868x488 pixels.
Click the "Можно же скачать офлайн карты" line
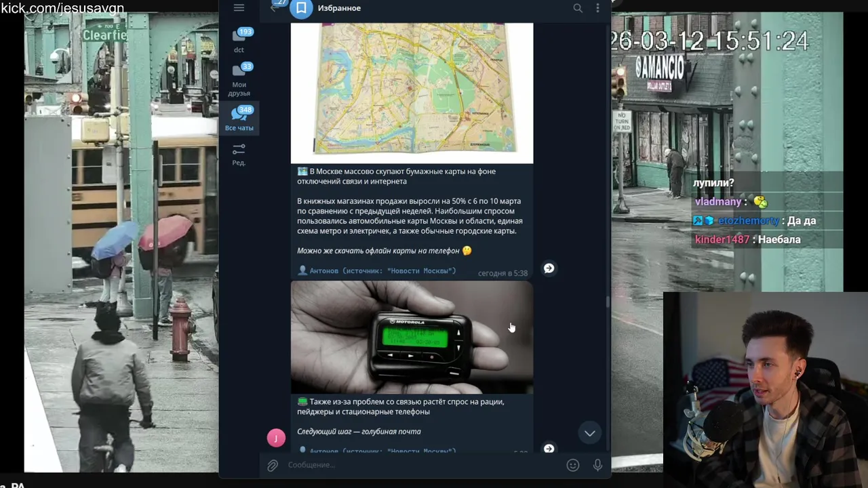tap(384, 251)
